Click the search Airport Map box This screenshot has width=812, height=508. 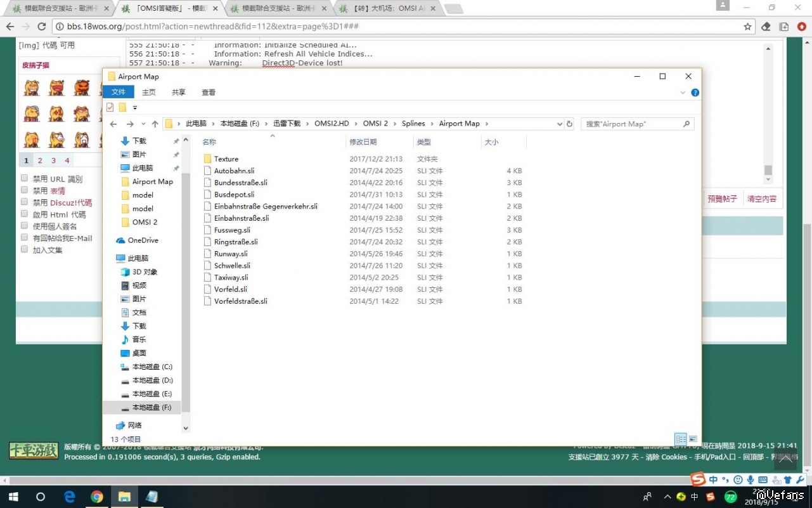[x=632, y=124]
